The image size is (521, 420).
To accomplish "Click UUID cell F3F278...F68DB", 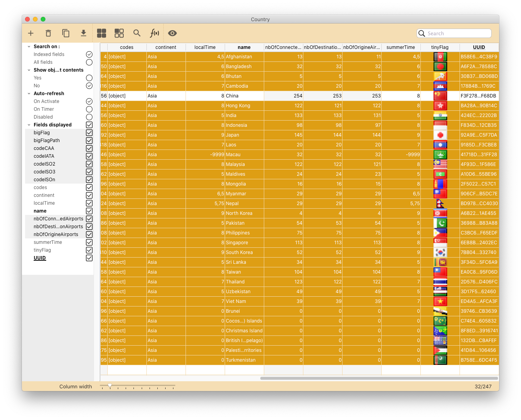I will [479, 96].
